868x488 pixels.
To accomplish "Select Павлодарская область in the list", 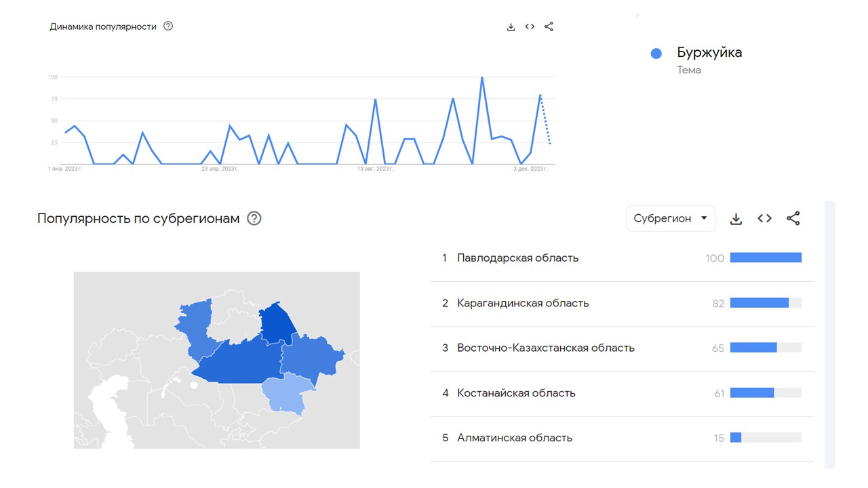I will click(517, 258).
